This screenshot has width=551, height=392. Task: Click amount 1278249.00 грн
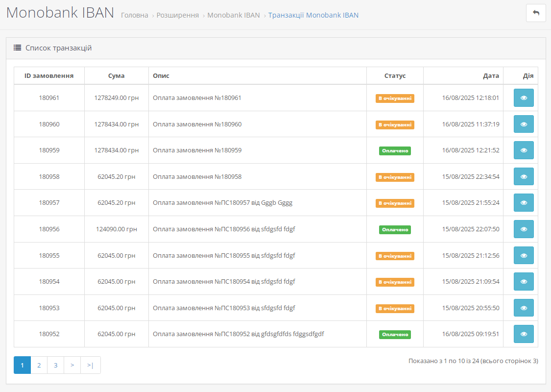[x=116, y=98]
